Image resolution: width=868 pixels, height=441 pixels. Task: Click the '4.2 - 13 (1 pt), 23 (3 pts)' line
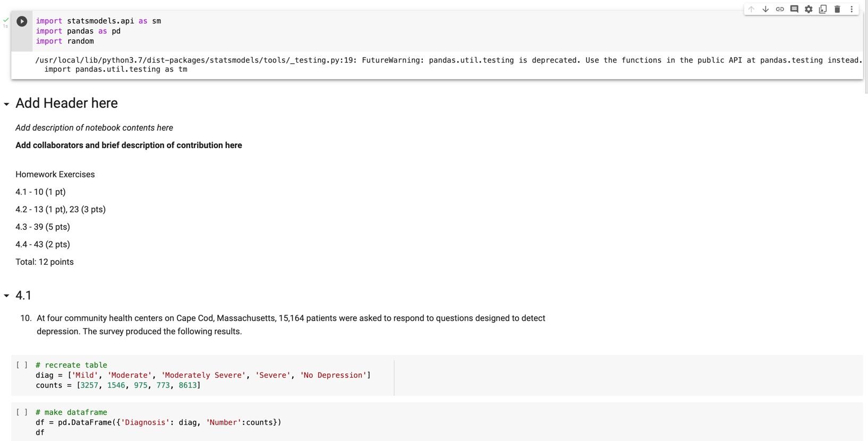(61, 210)
